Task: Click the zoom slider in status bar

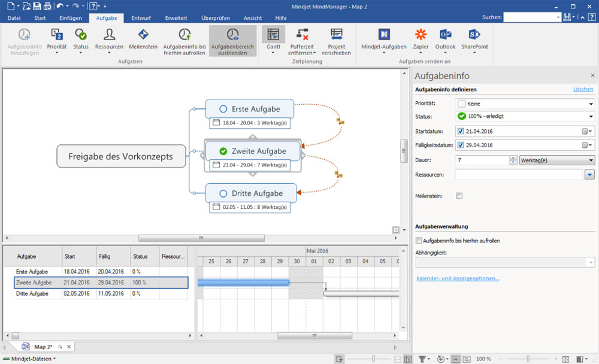Action: click(528, 359)
